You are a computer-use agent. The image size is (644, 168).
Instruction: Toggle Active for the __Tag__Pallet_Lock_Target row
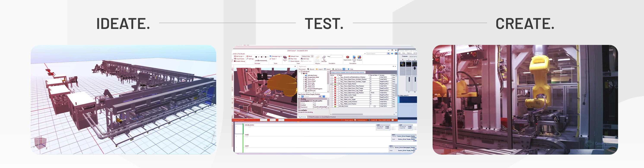tap(335, 100)
